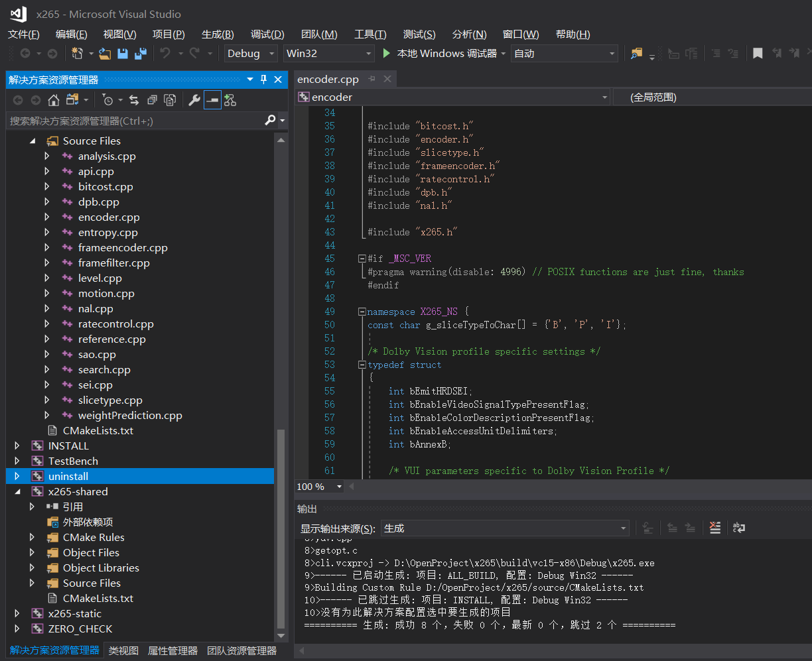Screen dimensions: 812x661
Task: Select weightPrediction.cpp file
Action: [130, 416]
